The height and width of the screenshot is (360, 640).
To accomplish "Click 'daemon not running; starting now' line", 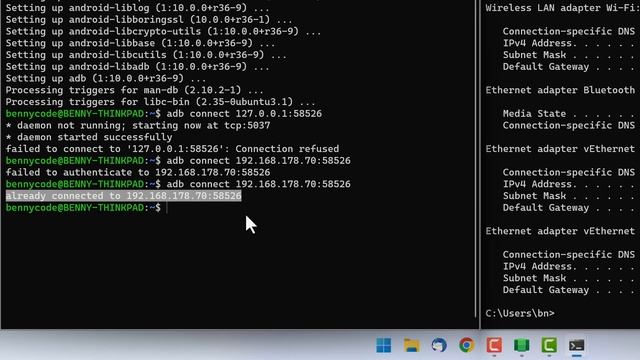I will pyautogui.click(x=138, y=125).
